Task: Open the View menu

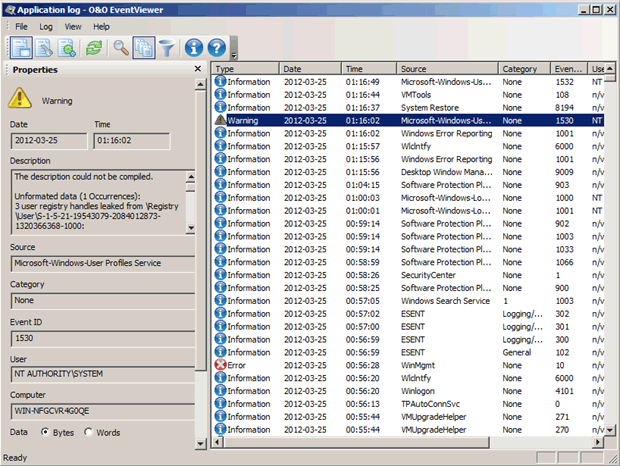Action: click(x=73, y=25)
